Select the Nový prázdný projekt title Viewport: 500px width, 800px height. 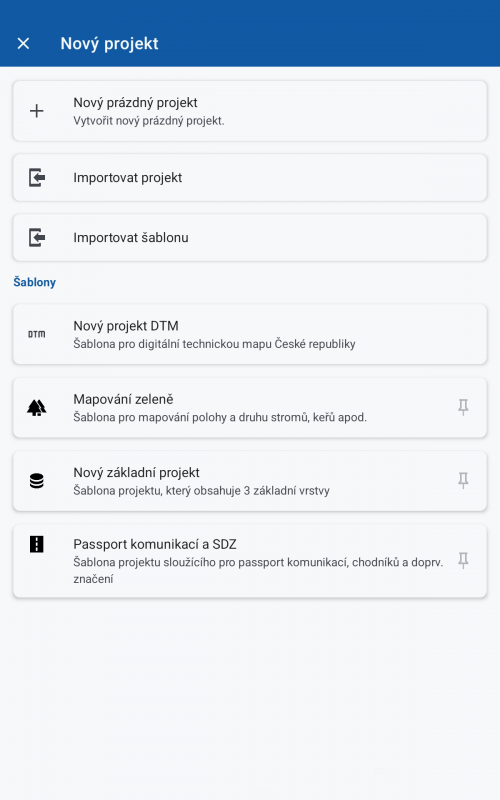click(135, 103)
